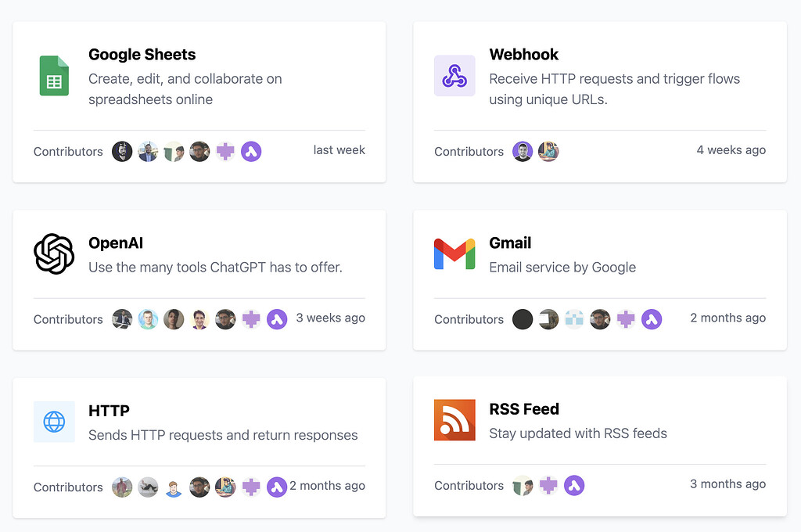The width and height of the screenshot is (801, 532).
Task: Select the orange RSS Feed icon
Action: pyautogui.click(x=454, y=420)
